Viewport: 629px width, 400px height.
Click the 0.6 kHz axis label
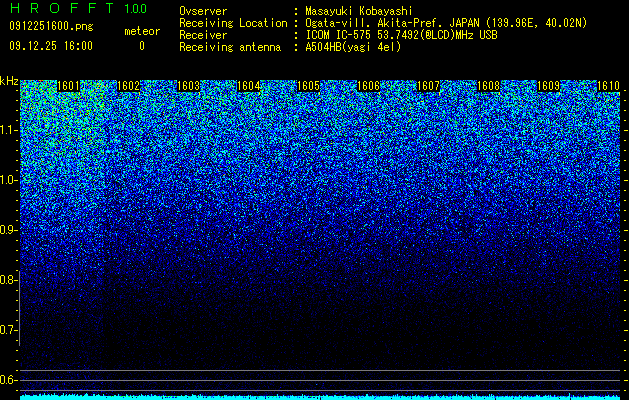click(9, 380)
